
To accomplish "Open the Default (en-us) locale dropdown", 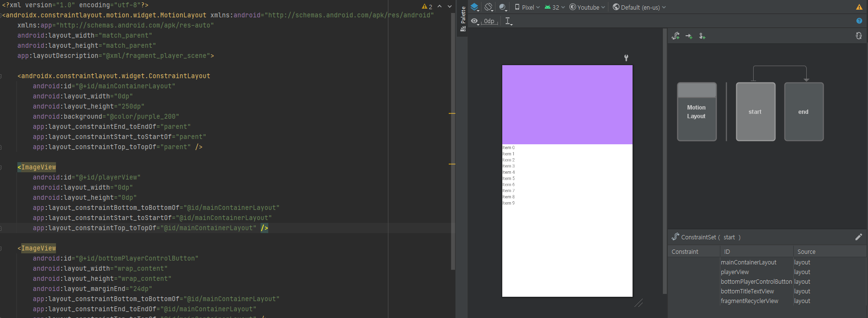I will click(x=639, y=7).
